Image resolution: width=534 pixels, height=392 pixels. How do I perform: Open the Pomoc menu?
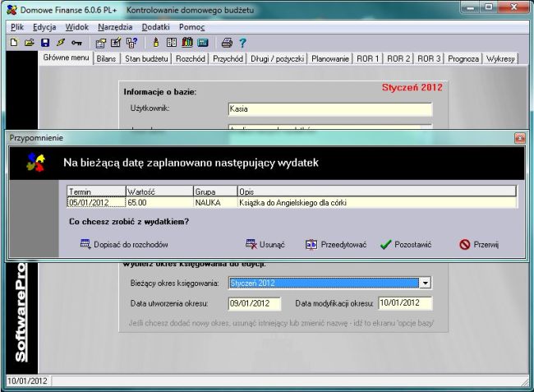(x=192, y=27)
